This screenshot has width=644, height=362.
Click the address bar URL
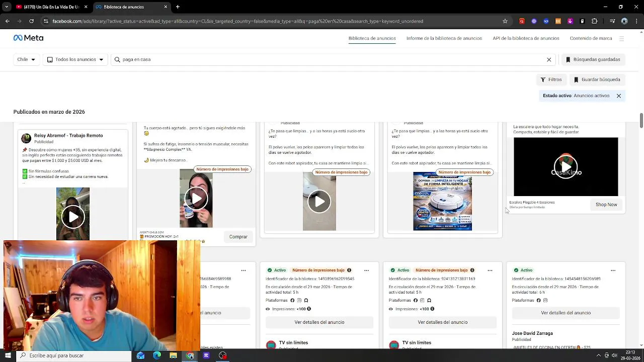coord(237,21)
